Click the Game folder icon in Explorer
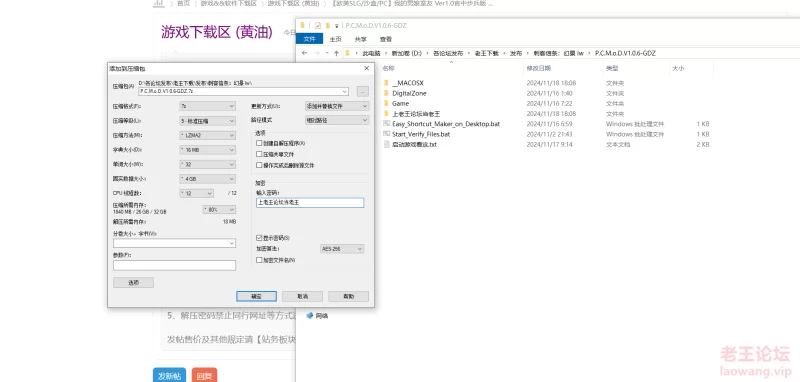Image resolution: width=800 pixels, height=382 pixels. (x=386, y=104)
